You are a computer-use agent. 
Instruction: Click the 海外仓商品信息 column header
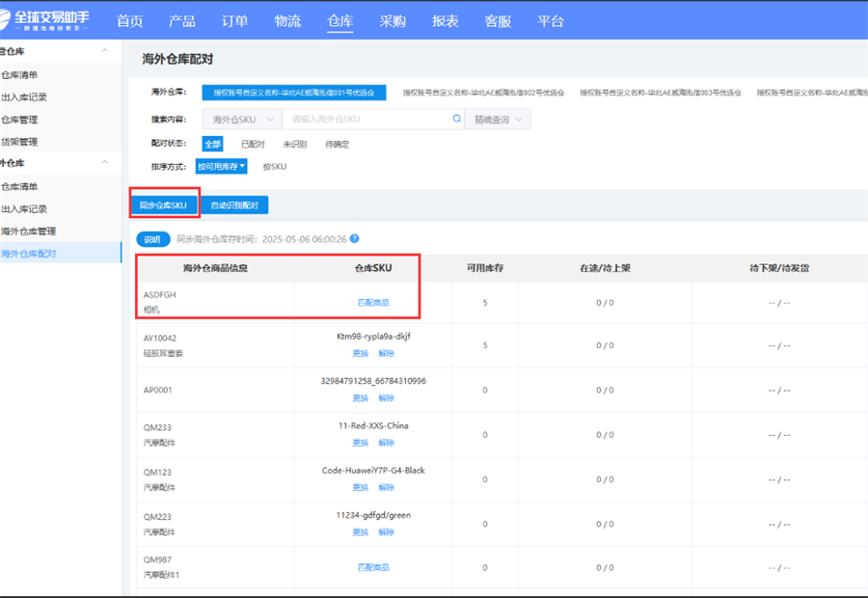(x=215, y=268)
